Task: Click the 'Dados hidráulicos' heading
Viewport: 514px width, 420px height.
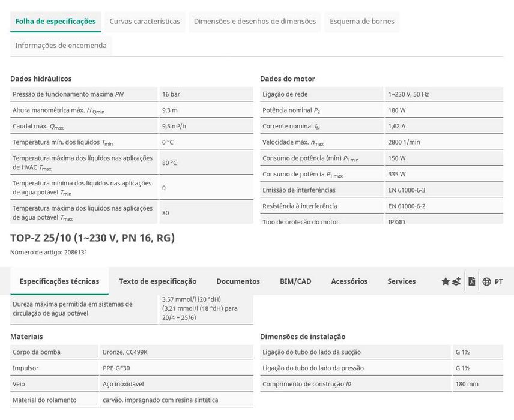Action: [x=41, y=79]
